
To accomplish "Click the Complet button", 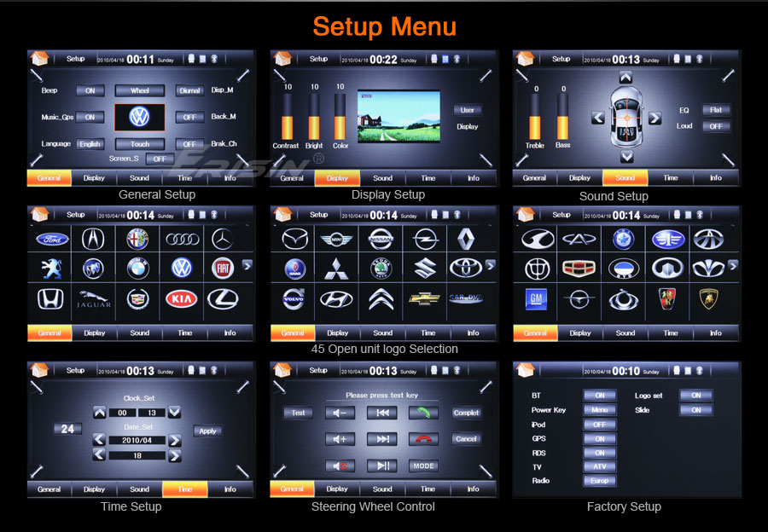I will [x=466, y=413].
